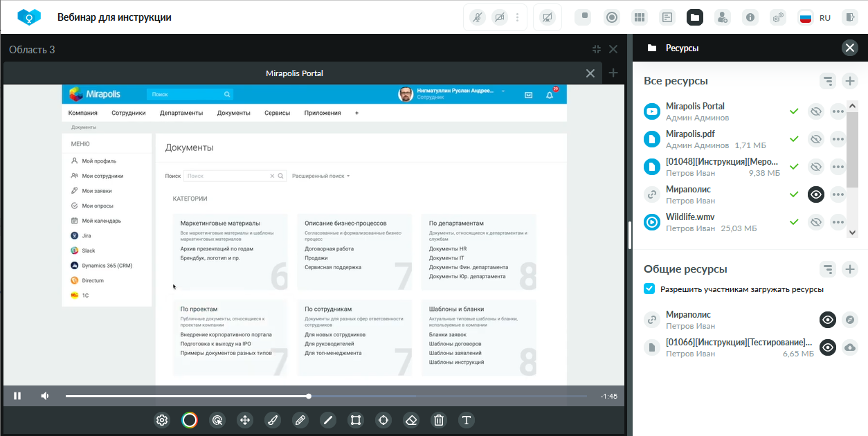Select the text annotation tool

[x=467, y=420]
